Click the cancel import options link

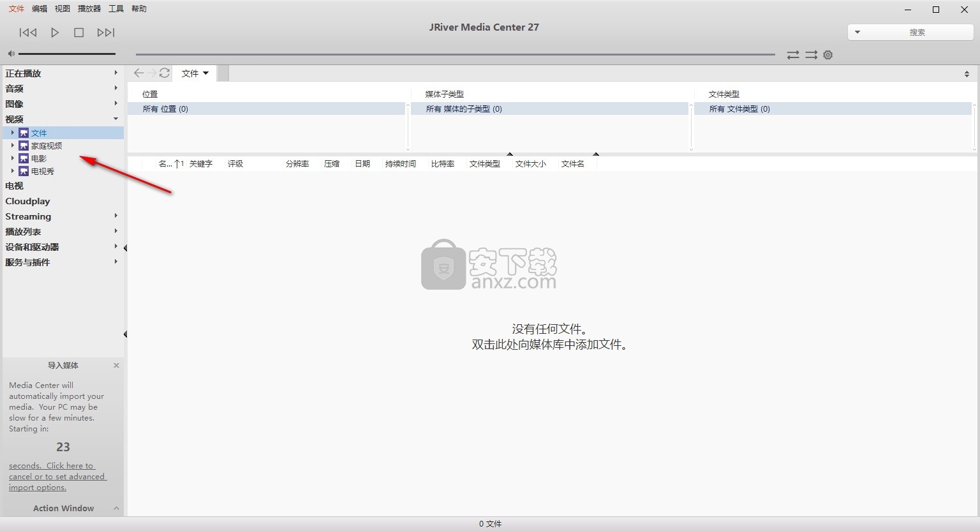coord(57,477)
